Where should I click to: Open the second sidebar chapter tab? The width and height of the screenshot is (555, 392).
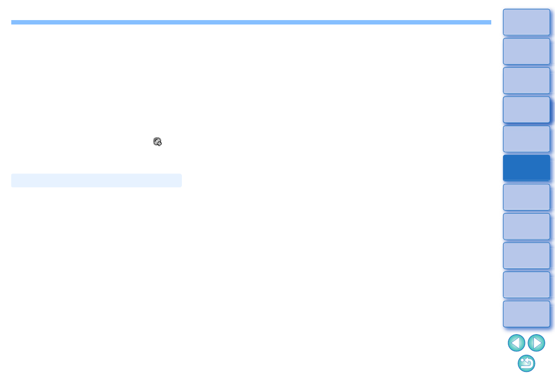pos(527,51)
